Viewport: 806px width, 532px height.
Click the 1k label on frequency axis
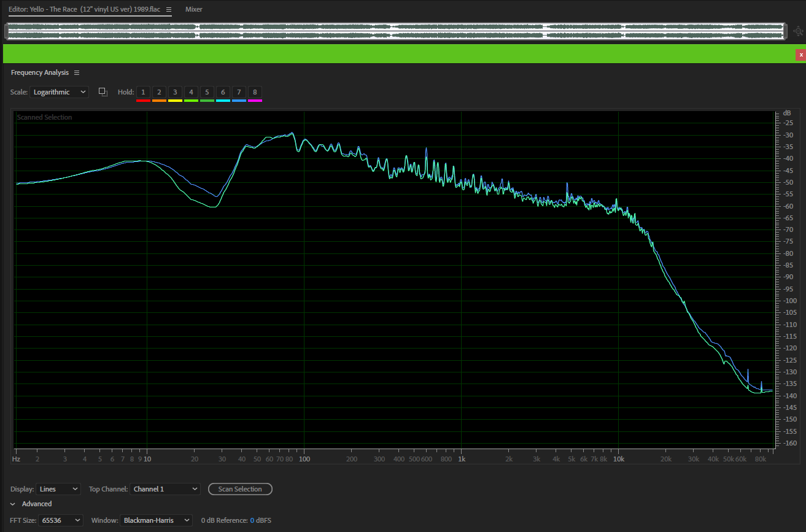[x=462, y=459]
